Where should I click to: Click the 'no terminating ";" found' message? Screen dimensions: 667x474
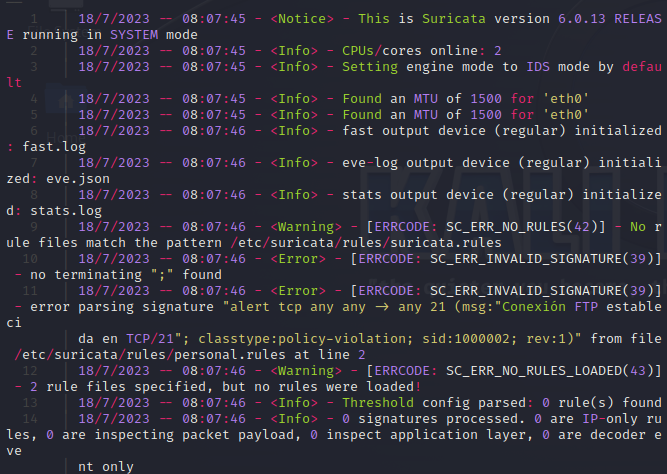(x=126, y=275)
